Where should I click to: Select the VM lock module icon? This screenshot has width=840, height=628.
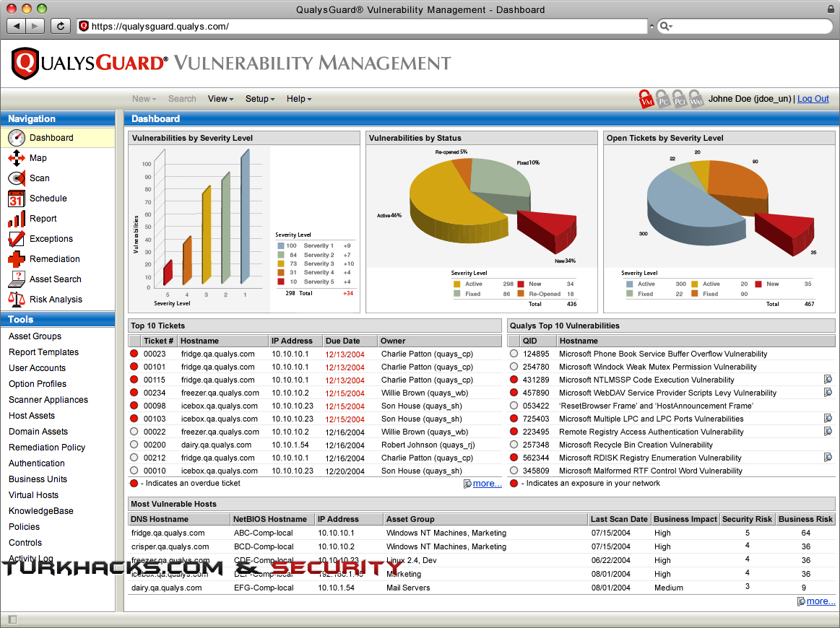(646, 99)
